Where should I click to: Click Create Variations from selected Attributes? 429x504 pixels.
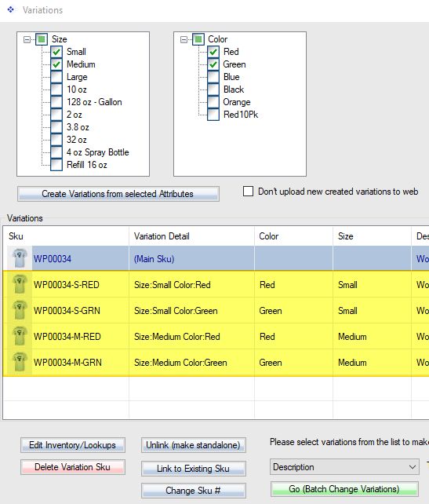pyautogui.click(x=118, y=194)
